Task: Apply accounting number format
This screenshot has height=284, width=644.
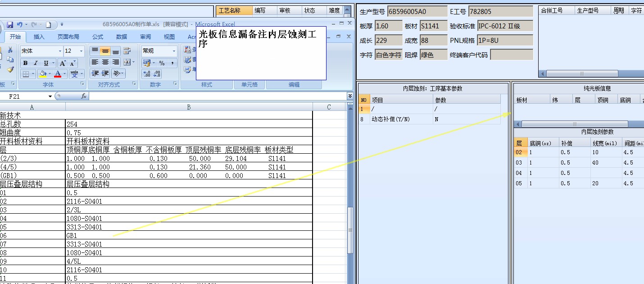Action: point(146,63)
